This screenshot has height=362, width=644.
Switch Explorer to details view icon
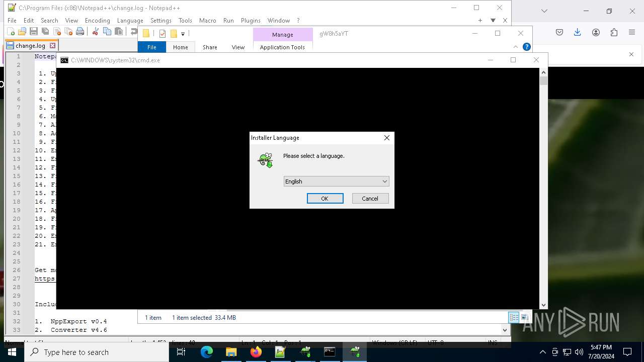click(x=514, y=317)
